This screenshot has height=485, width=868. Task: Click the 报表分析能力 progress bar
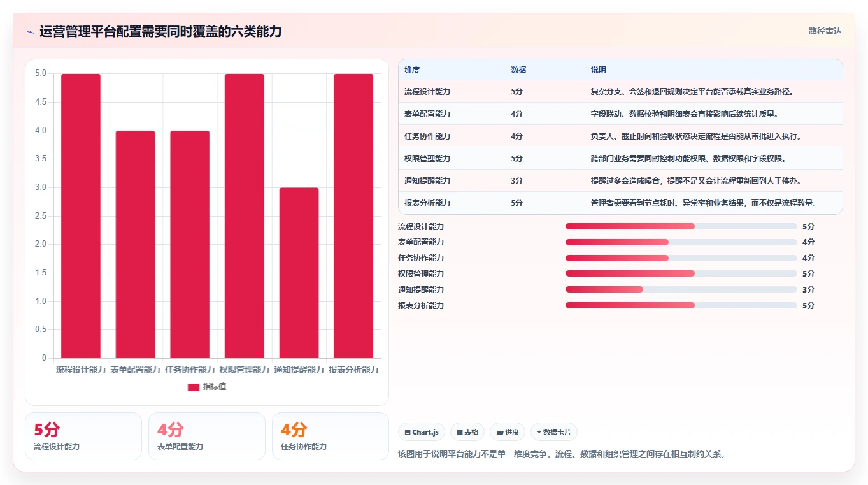(x=681, y=305)
